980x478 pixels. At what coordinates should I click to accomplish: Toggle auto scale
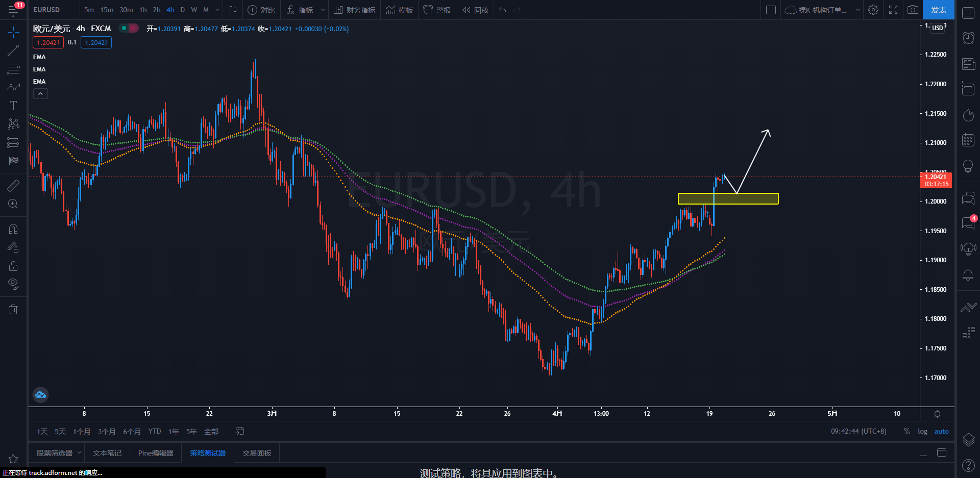point(941,432)
